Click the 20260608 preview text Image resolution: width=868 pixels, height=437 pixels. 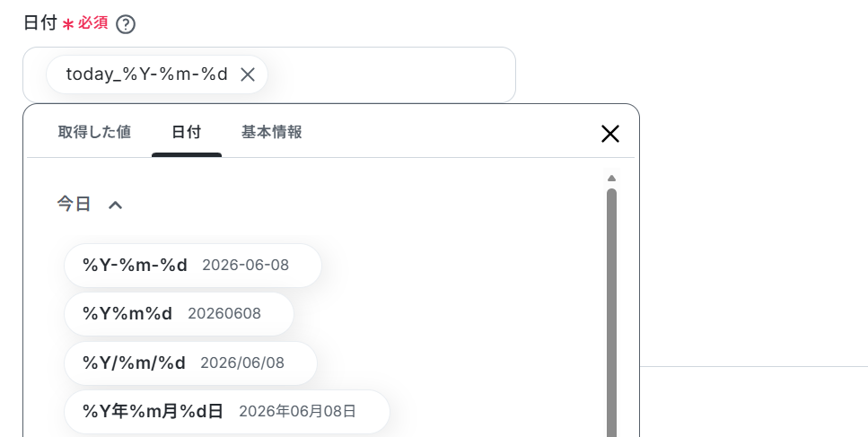[224, 314]
